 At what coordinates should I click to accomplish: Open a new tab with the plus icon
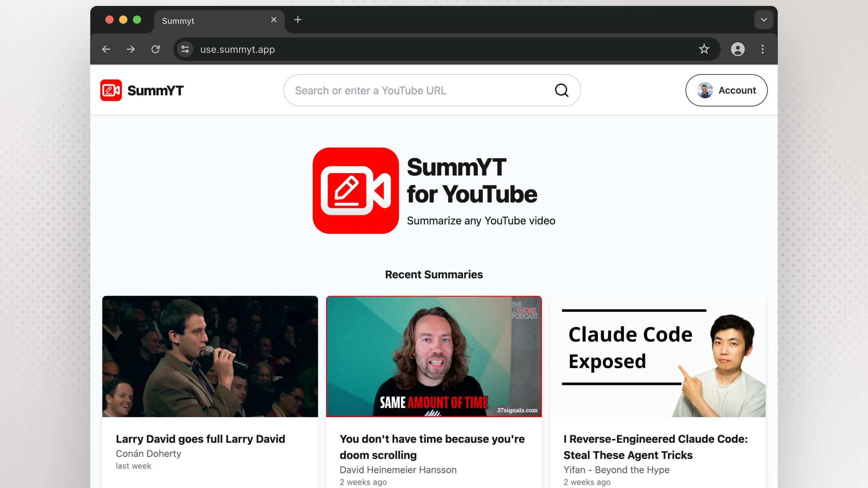point(298,20)
